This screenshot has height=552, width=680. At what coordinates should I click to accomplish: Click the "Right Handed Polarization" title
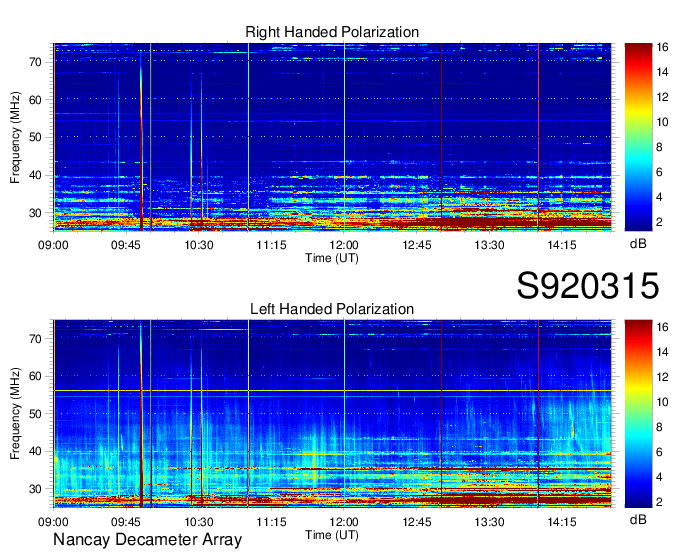[332, 32]
